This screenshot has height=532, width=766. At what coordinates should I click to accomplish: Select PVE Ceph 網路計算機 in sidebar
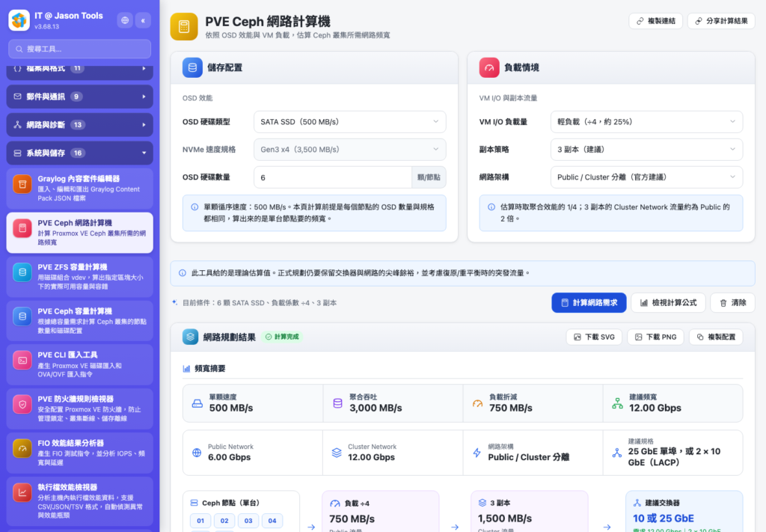point(79,233)
